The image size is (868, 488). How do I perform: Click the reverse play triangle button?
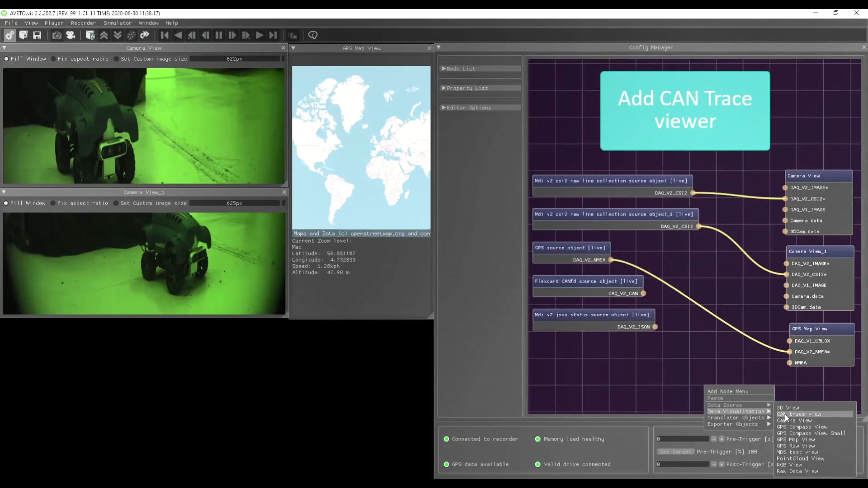point(178,35)
